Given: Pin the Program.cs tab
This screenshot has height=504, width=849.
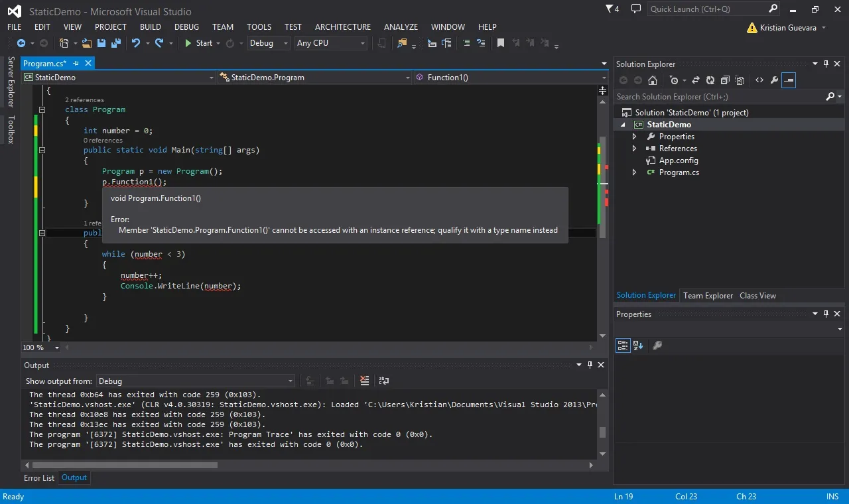Looking at the screenshot, I should click(x=76, y=64).
